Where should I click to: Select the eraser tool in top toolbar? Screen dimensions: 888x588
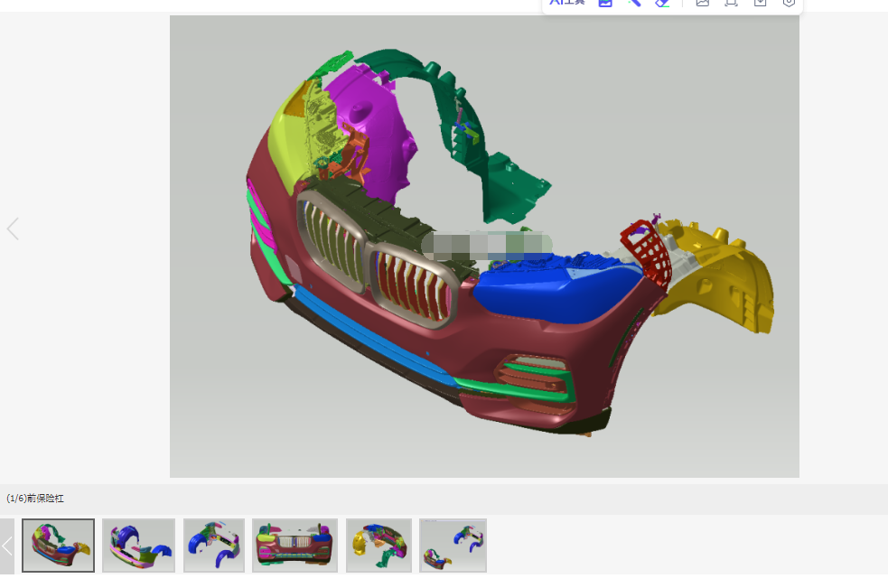pos(662,3)
